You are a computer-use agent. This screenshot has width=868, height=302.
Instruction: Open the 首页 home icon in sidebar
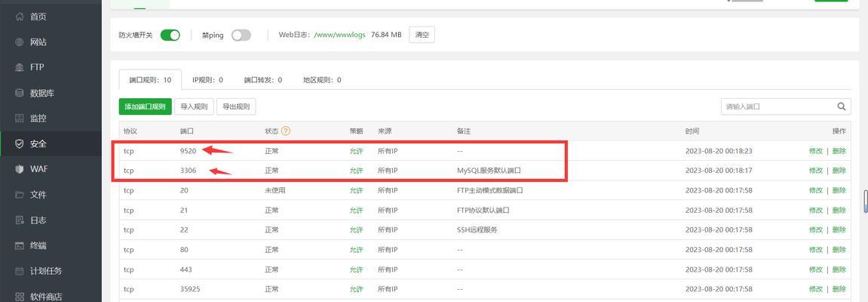click(20, 17)
